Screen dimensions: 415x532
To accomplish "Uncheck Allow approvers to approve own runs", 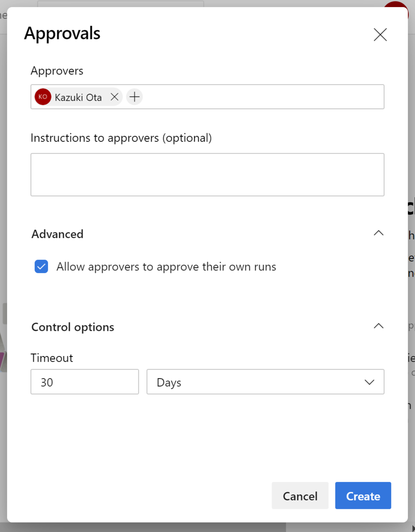I will [41, 266].
